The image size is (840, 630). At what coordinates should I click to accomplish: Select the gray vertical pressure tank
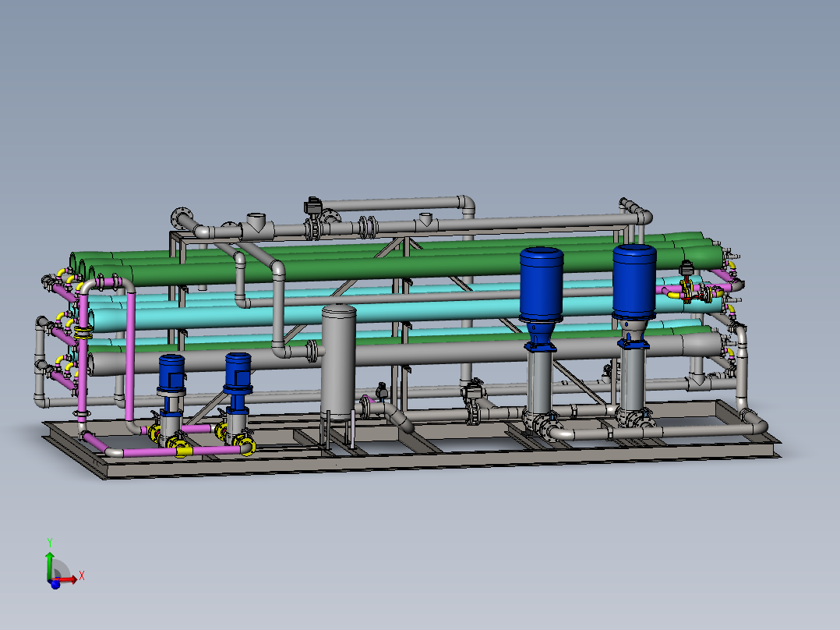click(338, 363)
